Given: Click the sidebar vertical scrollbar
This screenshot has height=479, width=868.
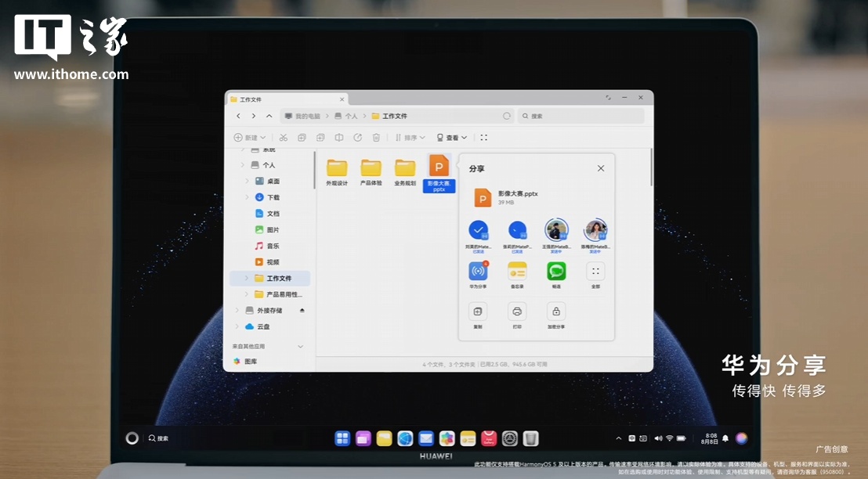Looking at the screenshot, I should click(x=314, y=171).
